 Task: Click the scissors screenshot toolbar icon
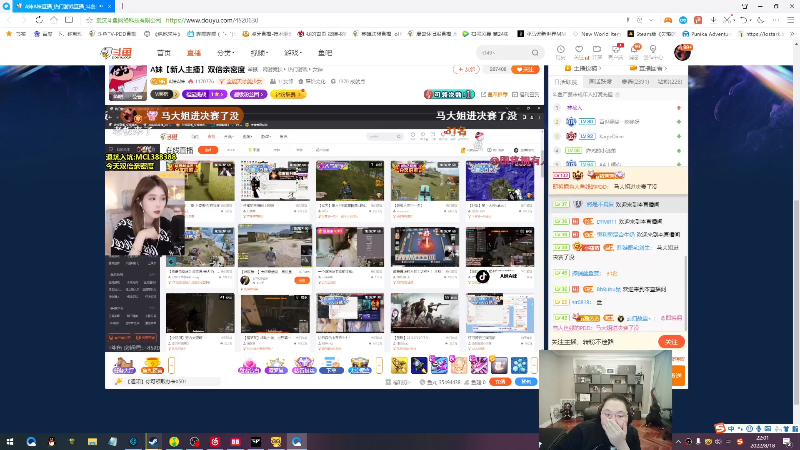(728, 20)
